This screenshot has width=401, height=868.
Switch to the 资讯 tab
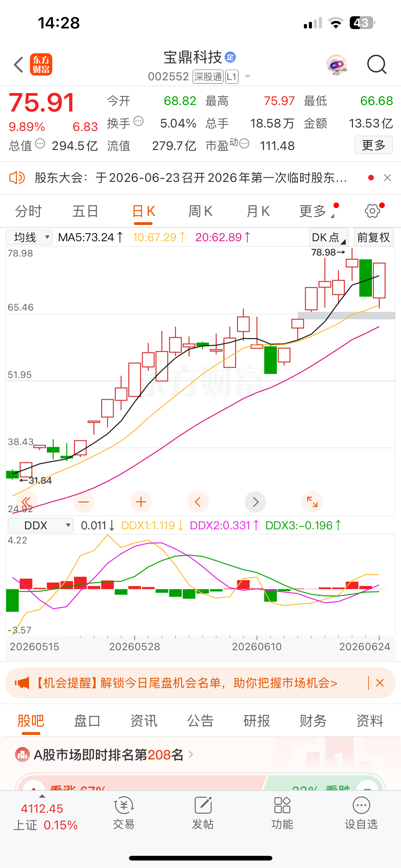144,721
